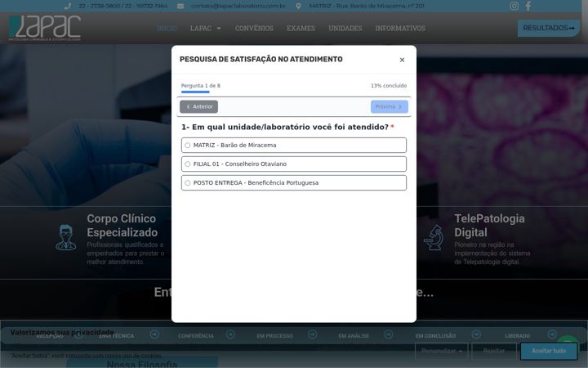Choose FILIAL 01 - Conselheiro Otaviano option

294,164
